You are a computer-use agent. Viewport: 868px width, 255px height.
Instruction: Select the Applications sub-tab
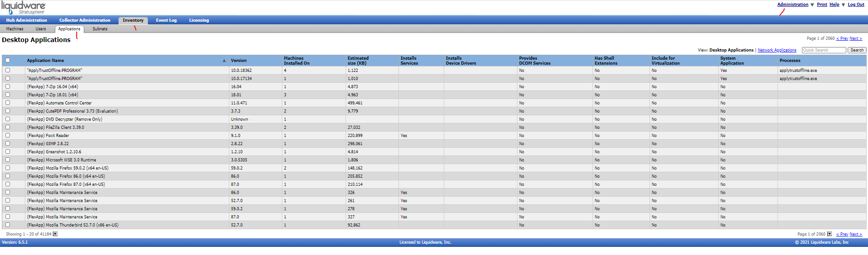[x=69, y=29]
